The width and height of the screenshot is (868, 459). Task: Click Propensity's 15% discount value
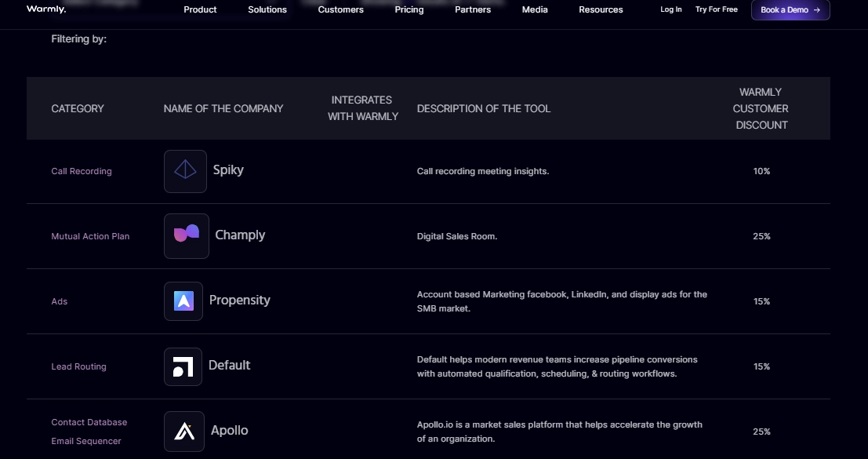(761, 301)
